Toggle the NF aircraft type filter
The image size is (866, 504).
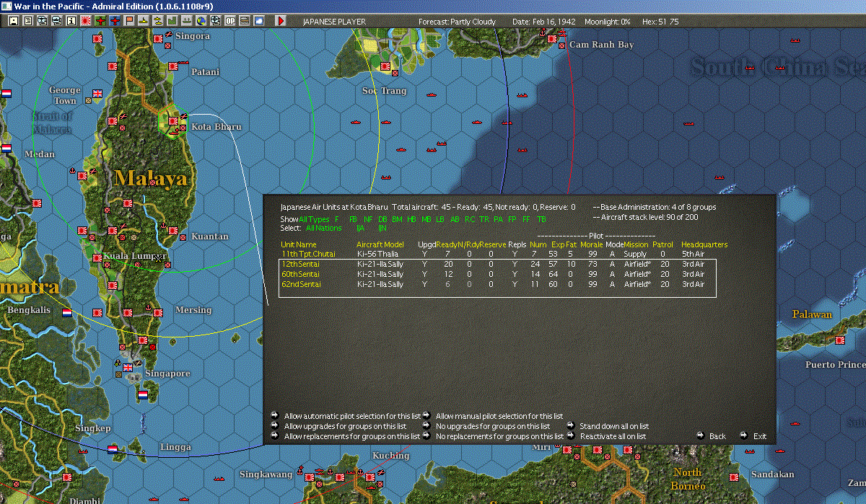368,219
